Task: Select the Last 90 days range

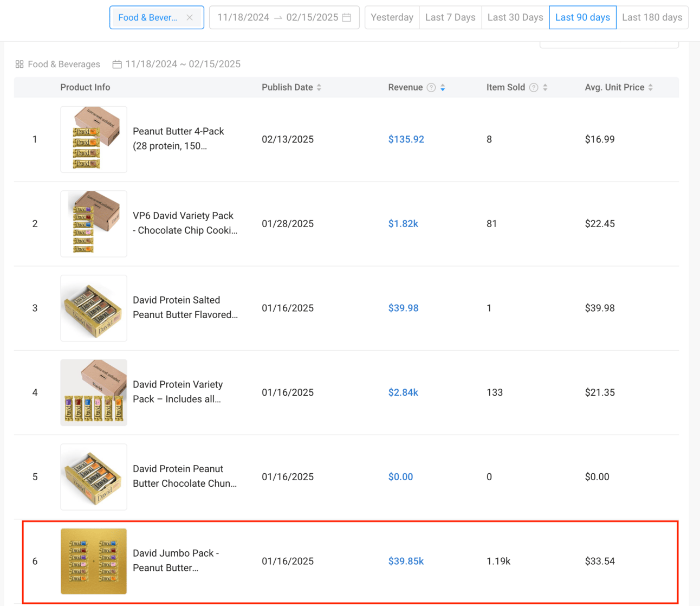Action: (582, 17)
